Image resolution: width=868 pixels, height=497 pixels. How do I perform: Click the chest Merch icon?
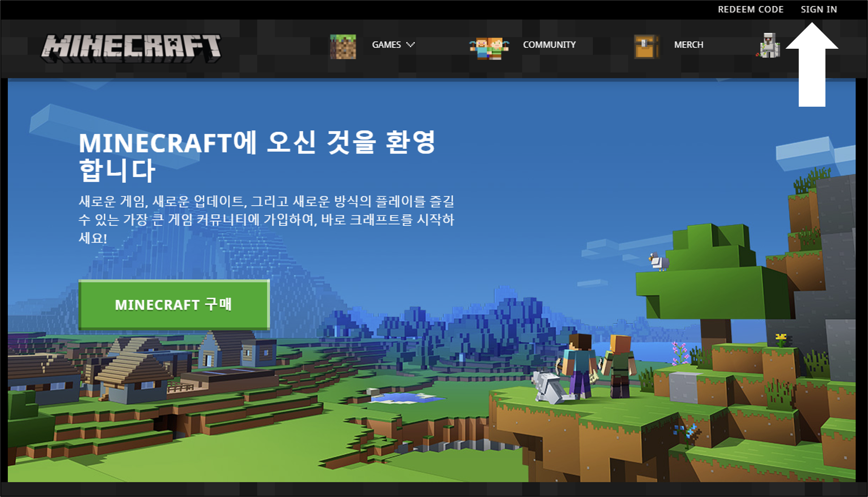point(646,47)
